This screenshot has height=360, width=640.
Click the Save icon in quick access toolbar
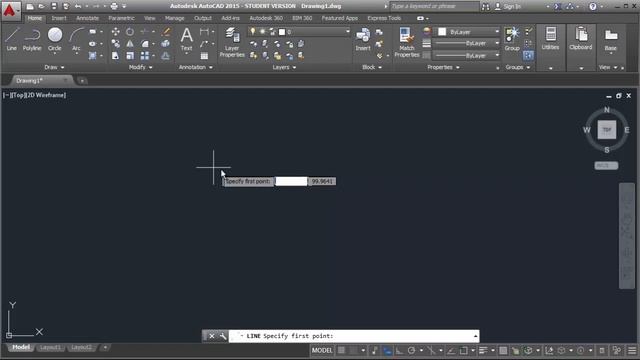tap(54, 6)
